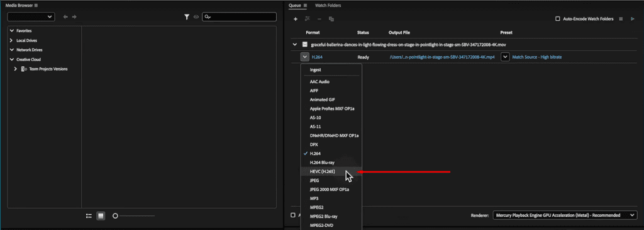Open the Queue panel menu icon
Screen dimensions: 644x230
(x=305, y=5)
